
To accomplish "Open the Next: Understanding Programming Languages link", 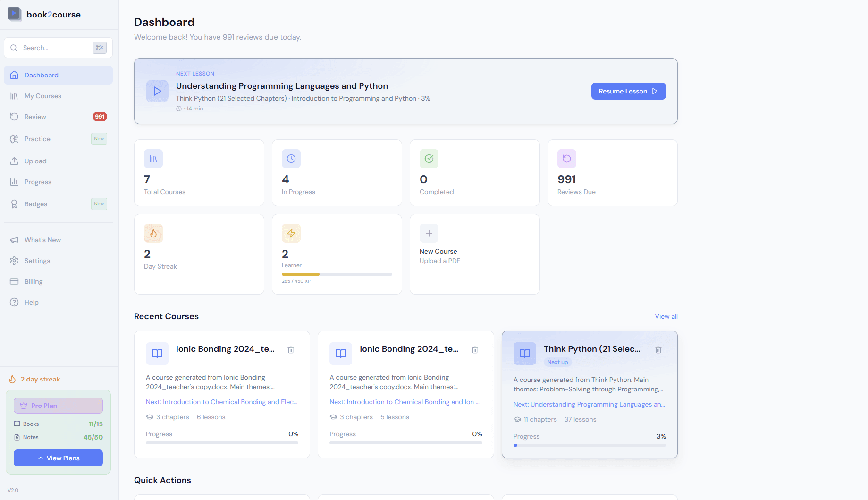I will [589, 404].
